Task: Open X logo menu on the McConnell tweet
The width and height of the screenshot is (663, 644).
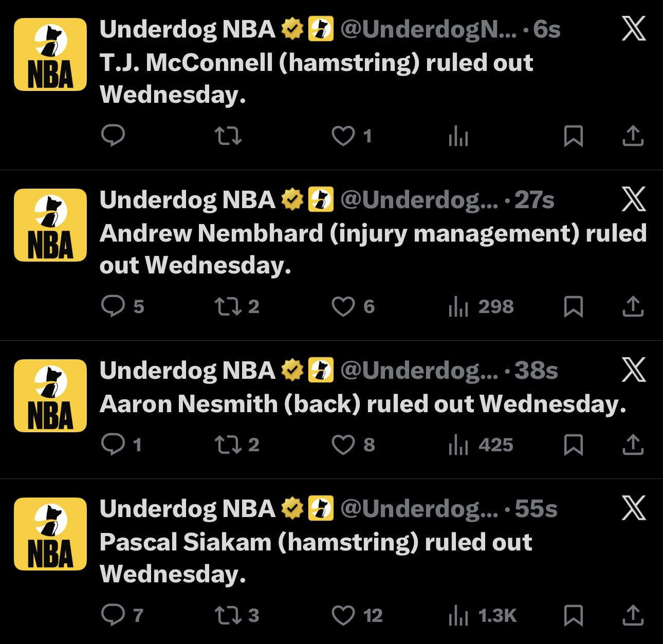Action: tap(634, 29)
